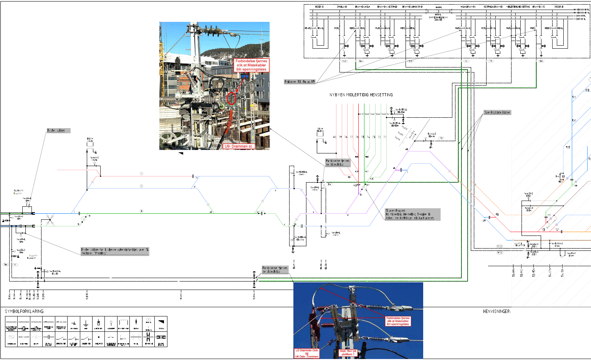Click the DRAMMEN-OSLO feeder header
The image size is (591, 364).
coord(362,7)
